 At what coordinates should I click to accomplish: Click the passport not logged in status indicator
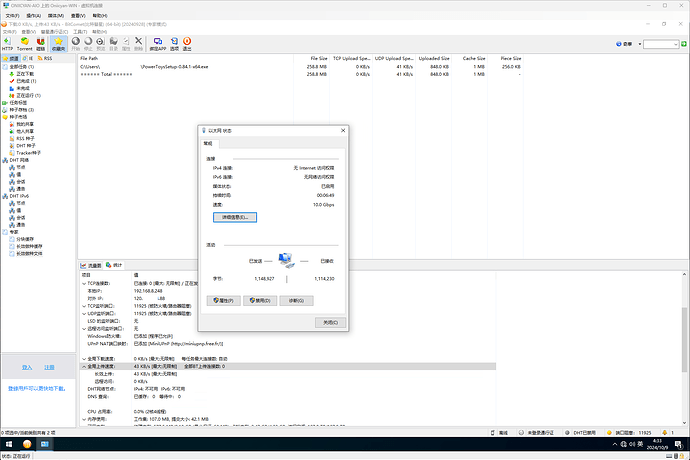click(x=536, y=433)
